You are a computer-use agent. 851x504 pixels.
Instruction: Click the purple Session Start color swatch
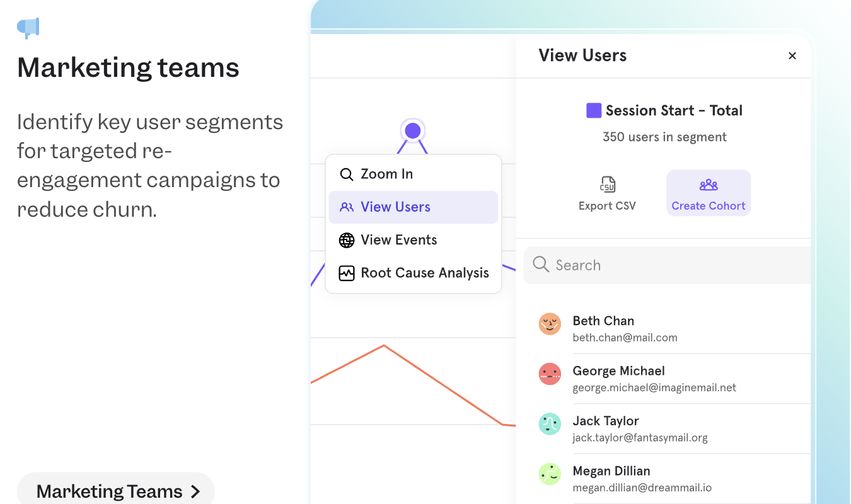coord(593,110)
